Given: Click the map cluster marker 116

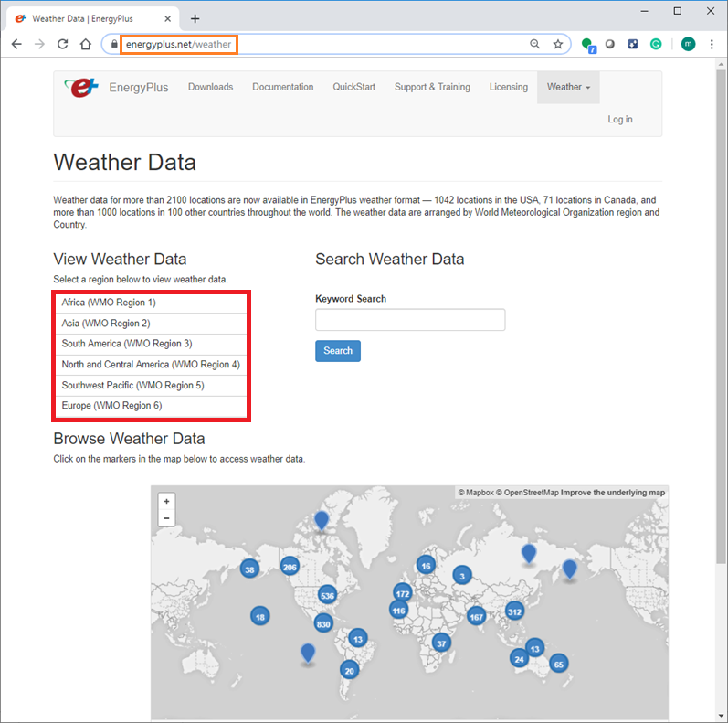Looking at the screenshot, I should click(398, 610).
